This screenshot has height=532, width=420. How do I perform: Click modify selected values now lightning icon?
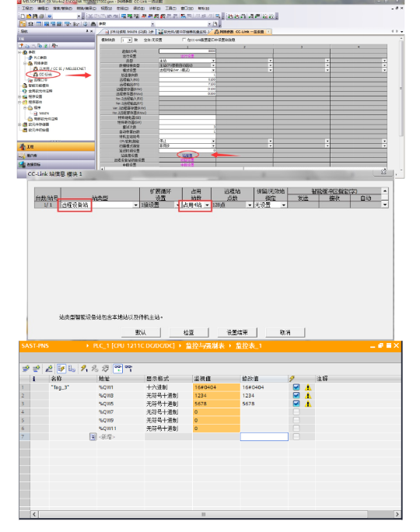pyautogui.click(x=84, y=369)
